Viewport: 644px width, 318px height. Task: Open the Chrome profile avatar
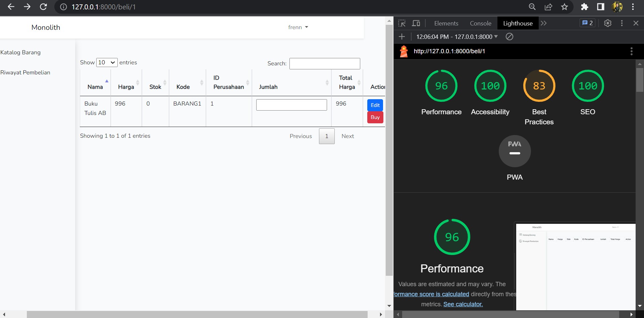[x=617, y=7]
